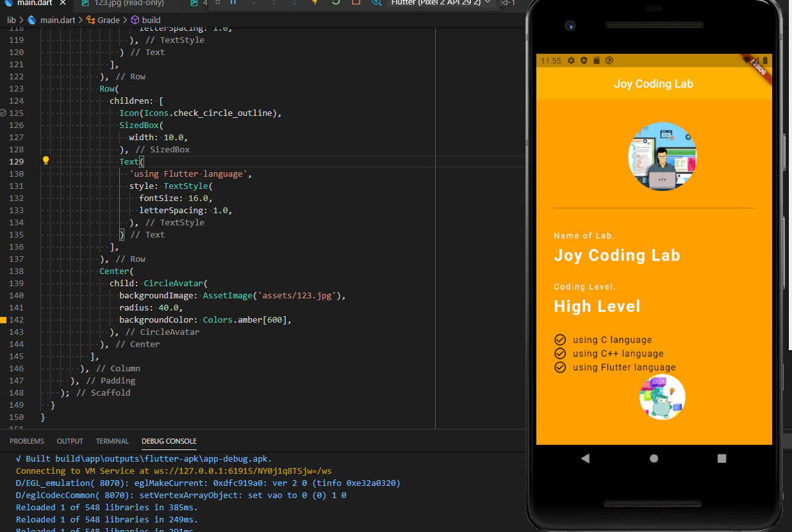Tap the cartoon avatar image at bottom of app
Screen dimensions: 792x532
[663, 398]
